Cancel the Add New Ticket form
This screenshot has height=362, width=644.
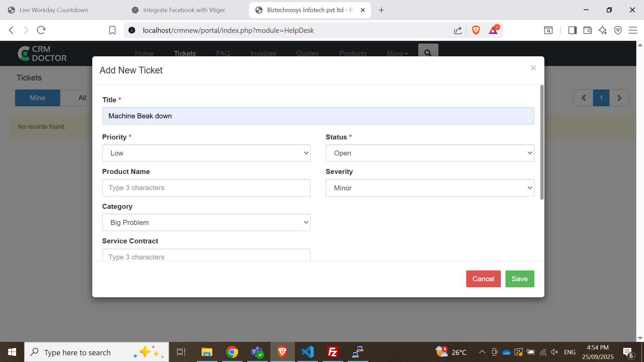click(x=483, y=279)
